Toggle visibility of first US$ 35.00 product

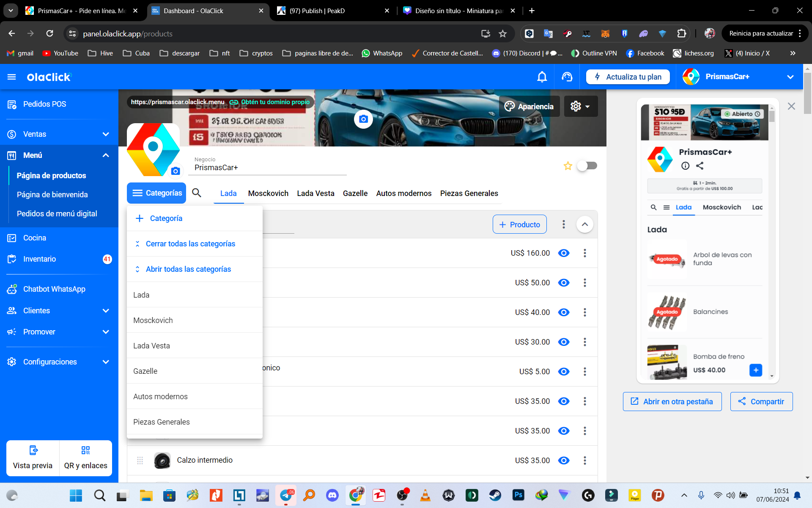click(x=564, y=401)
